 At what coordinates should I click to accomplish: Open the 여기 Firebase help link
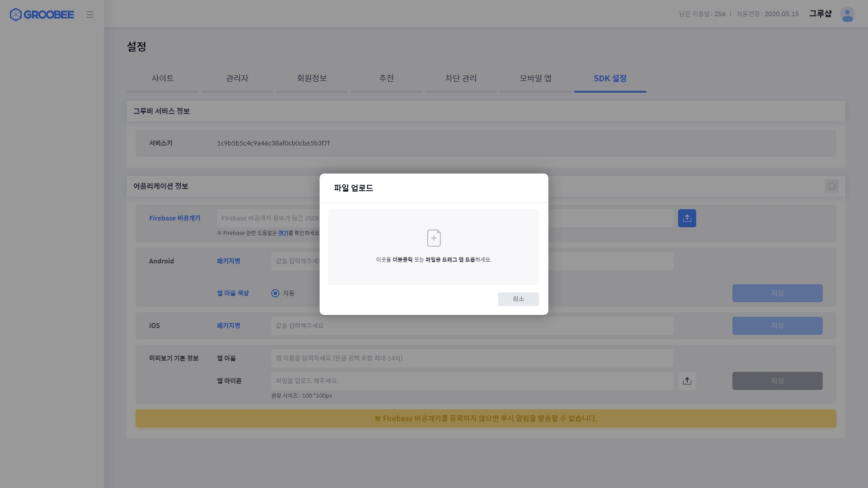click(283, 233)
